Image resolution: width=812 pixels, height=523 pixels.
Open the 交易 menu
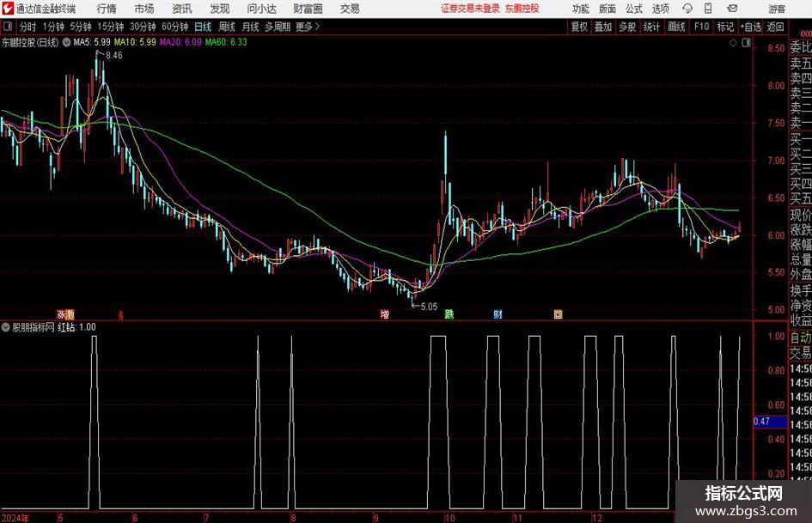pos(350,9)
